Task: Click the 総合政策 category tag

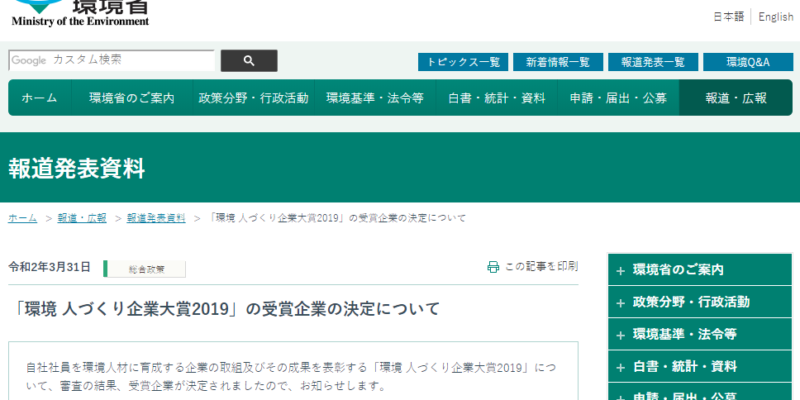Action: click(146, 269)
